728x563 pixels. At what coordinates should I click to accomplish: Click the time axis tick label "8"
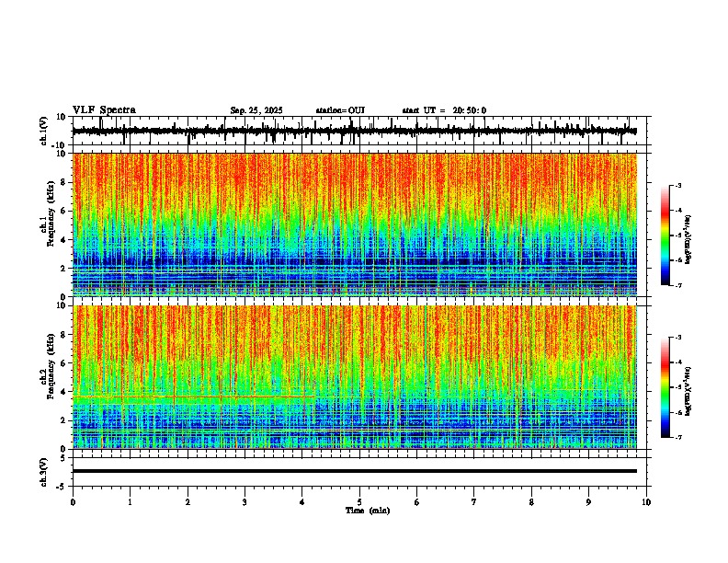[531, 502]
